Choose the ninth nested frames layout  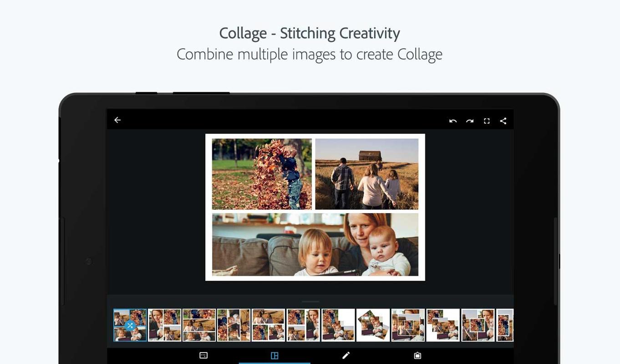coord(408,325)
